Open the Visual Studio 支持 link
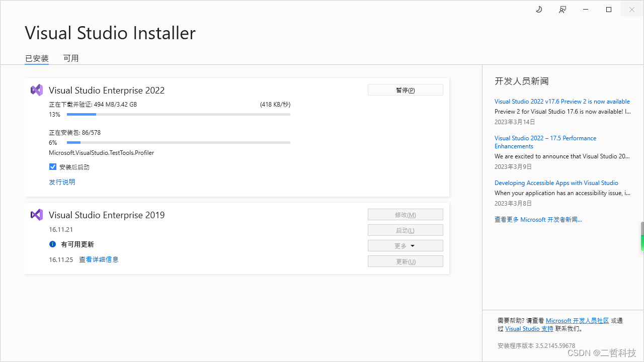 (529, 329)
